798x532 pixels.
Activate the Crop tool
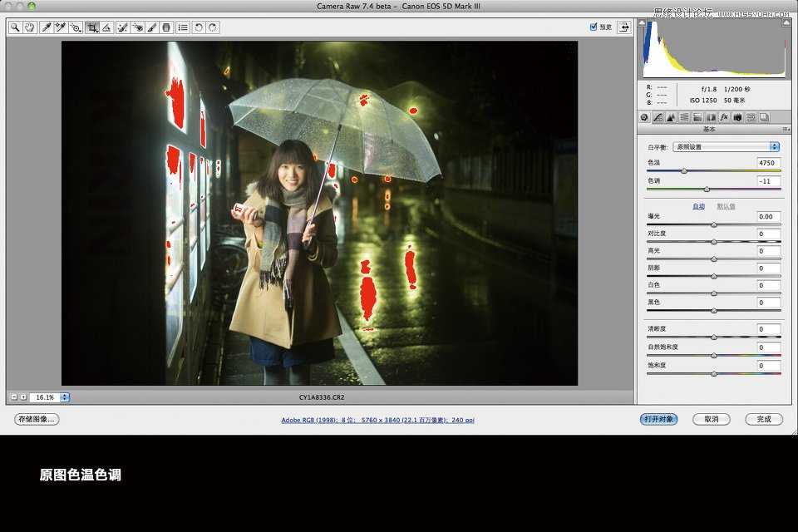[91, 27]
